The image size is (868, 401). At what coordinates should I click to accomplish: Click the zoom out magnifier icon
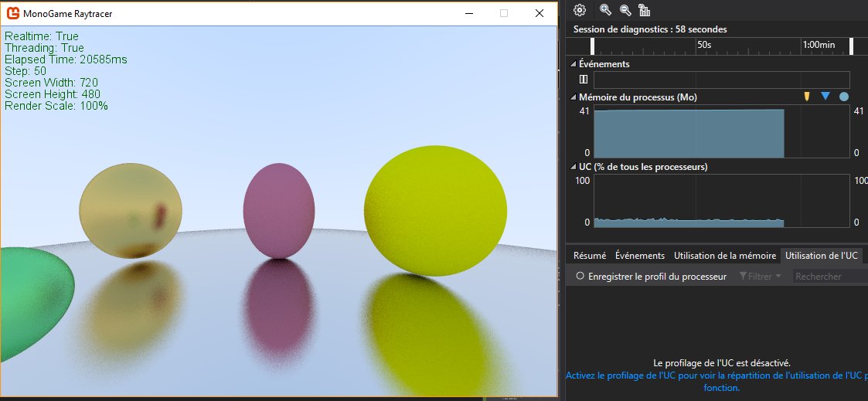[625, 10]
